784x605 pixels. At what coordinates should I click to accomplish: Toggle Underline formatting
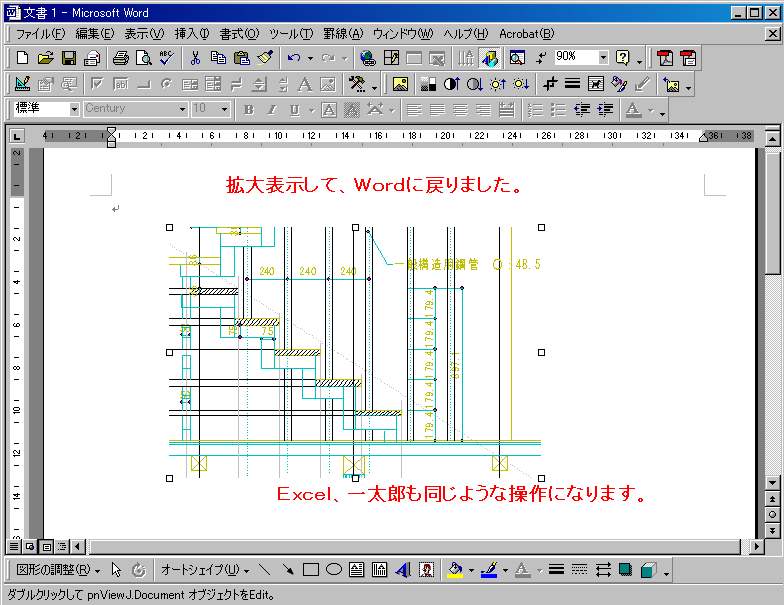click(294, 110)
